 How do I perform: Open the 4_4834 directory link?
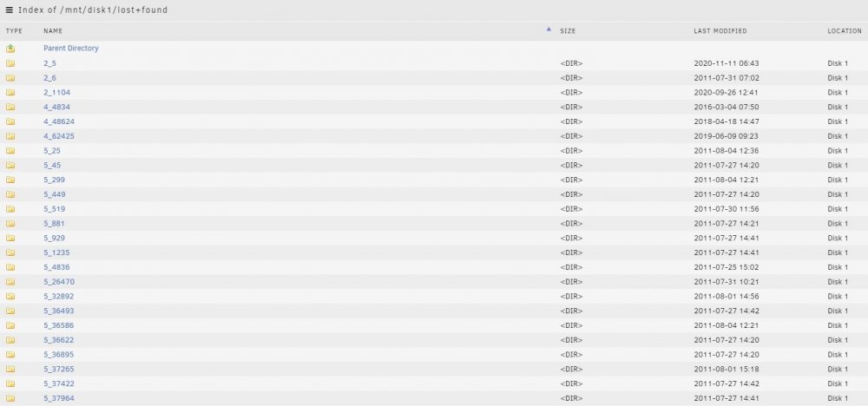(57, 108)
